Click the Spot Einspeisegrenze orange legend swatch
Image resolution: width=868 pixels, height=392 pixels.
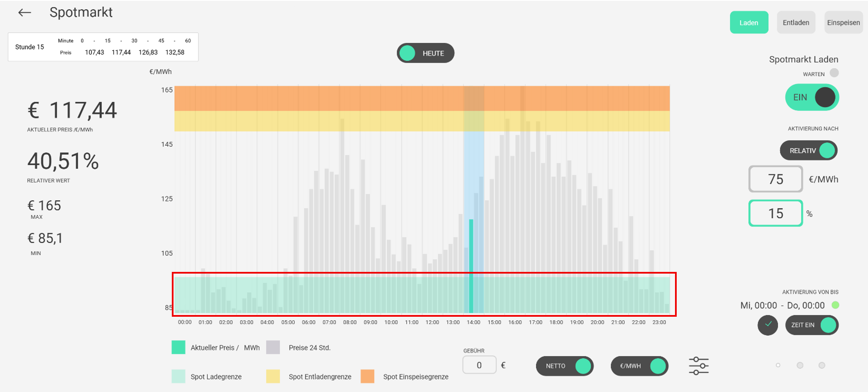367,376
